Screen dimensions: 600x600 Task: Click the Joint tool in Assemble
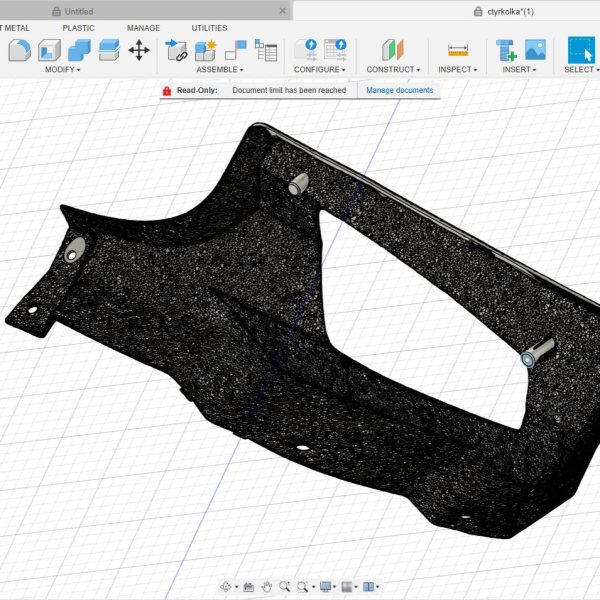pyautogui.click(x=236, y=50)
